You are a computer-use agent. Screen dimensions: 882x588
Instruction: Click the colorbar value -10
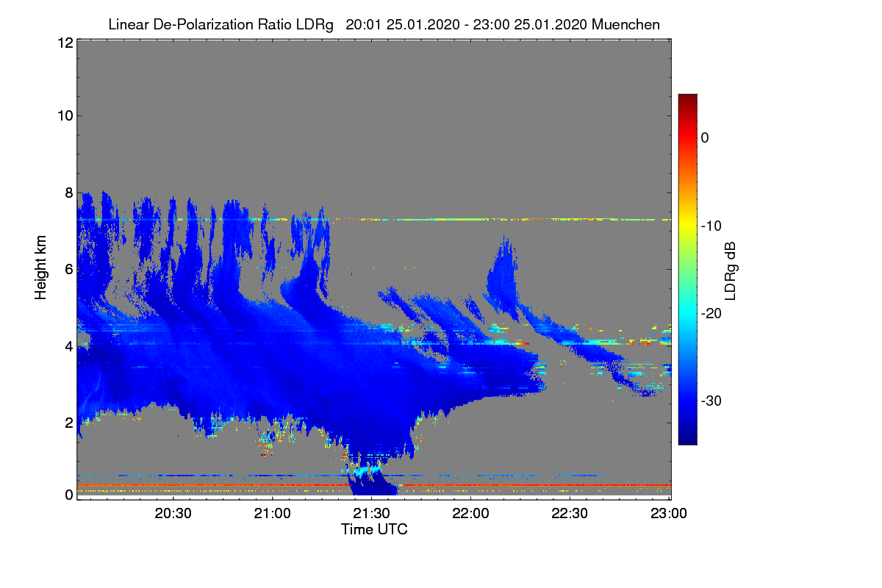[x=712, y=226]
